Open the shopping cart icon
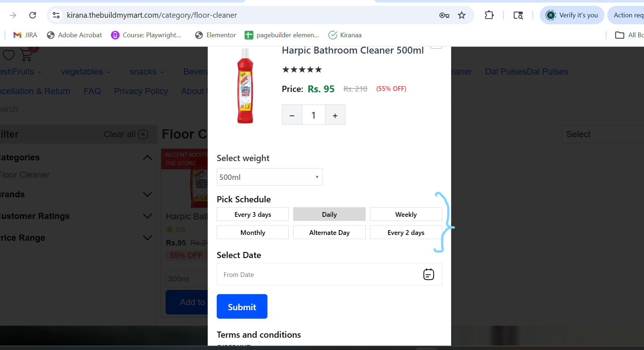 click(x=26, y=55)
